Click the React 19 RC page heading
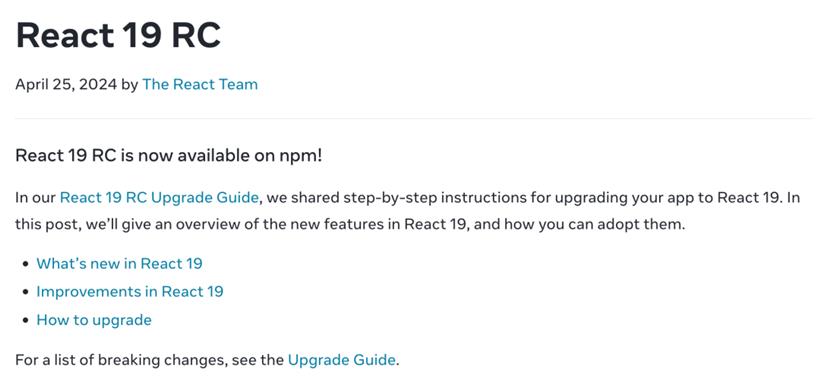Image resolution: width=820 pixels, height=387 pixels. point(119,35)
